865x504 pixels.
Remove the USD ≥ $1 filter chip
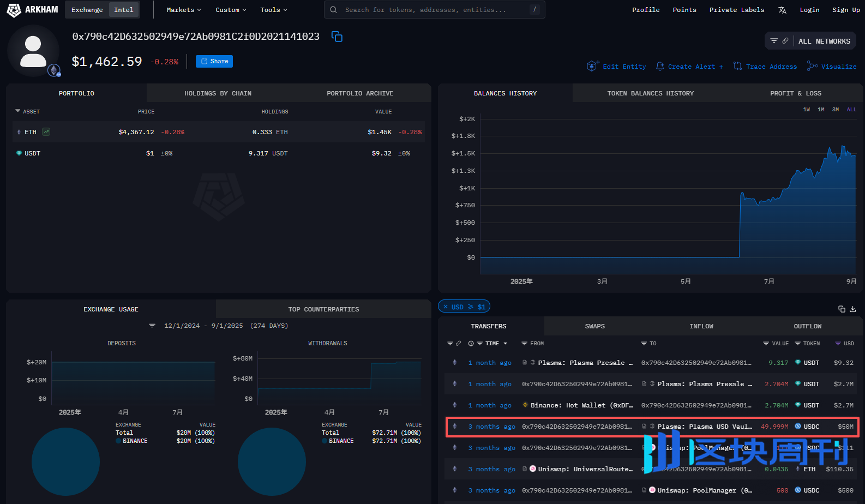pos(446,307)
